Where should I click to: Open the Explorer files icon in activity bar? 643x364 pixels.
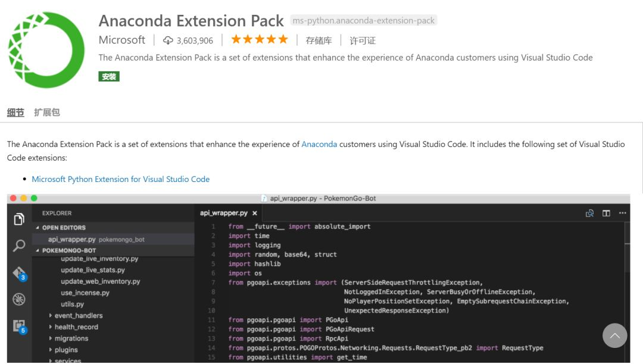19,219
